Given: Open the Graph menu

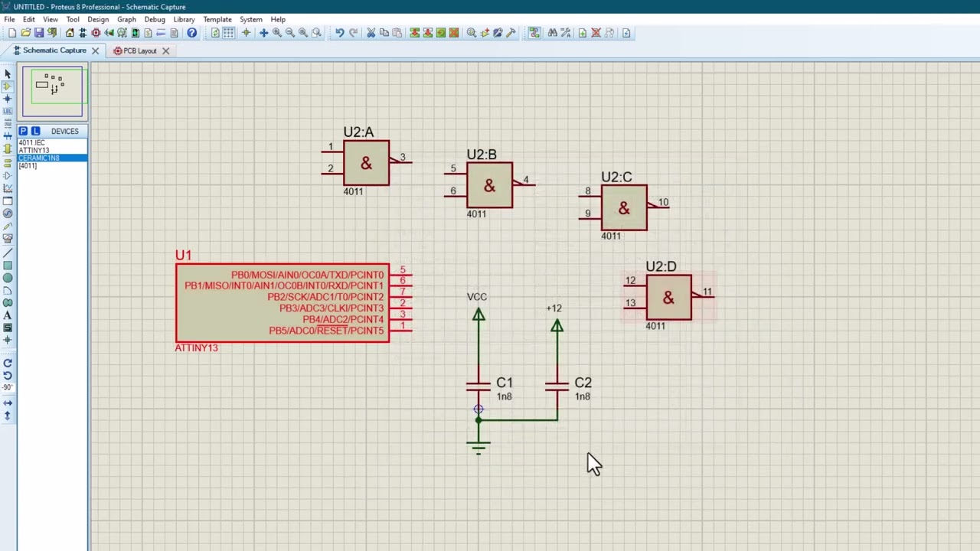Looking at the screenshot, I should [x=126, y=19].
